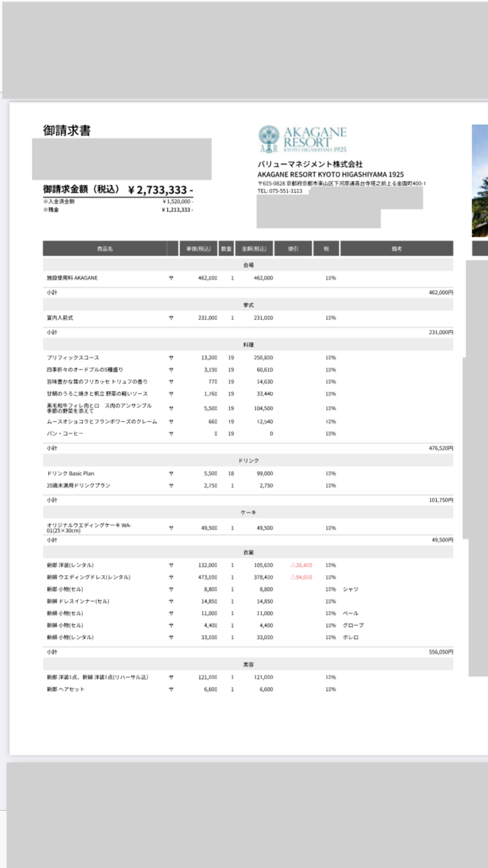This screenshot has height=868, width=488.
Task: Click the 美容 section heading
Action: (249, 664)
